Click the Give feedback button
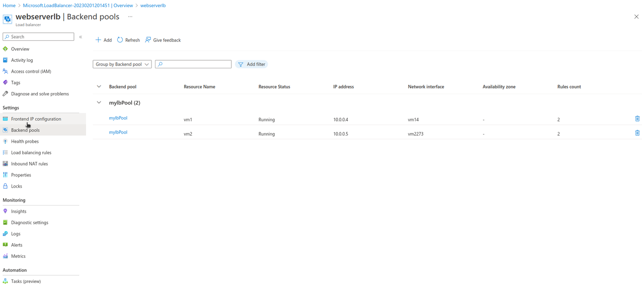The width and height of the screenshot is (644, 289). click(163, 40)
